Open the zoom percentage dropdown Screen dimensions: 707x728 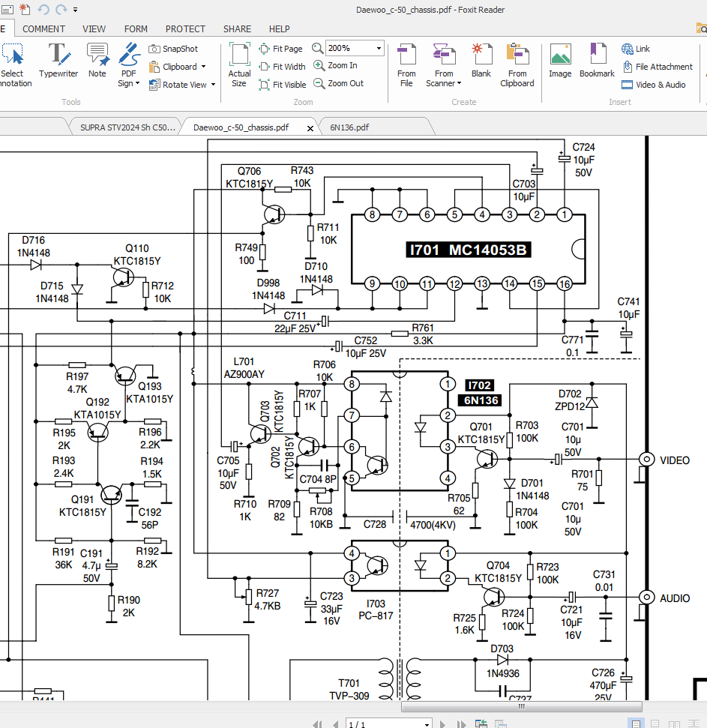pos(379,48)
